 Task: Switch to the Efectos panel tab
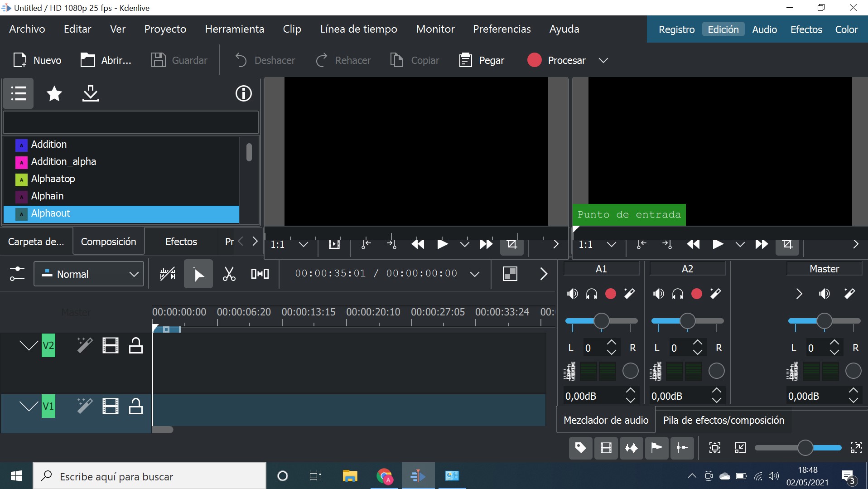[181, 242]
